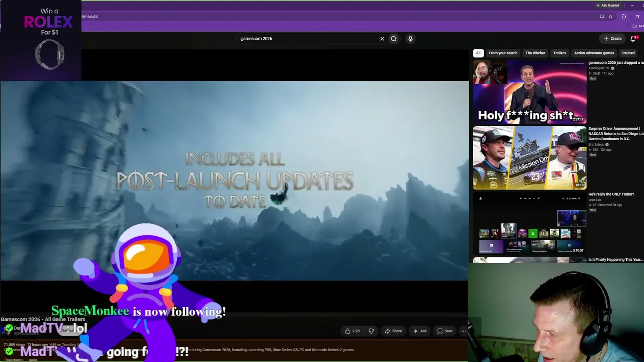Screen dimensions: 644x362
Task: Select the Action-adventure games chip
Action: tap(594, 53)
